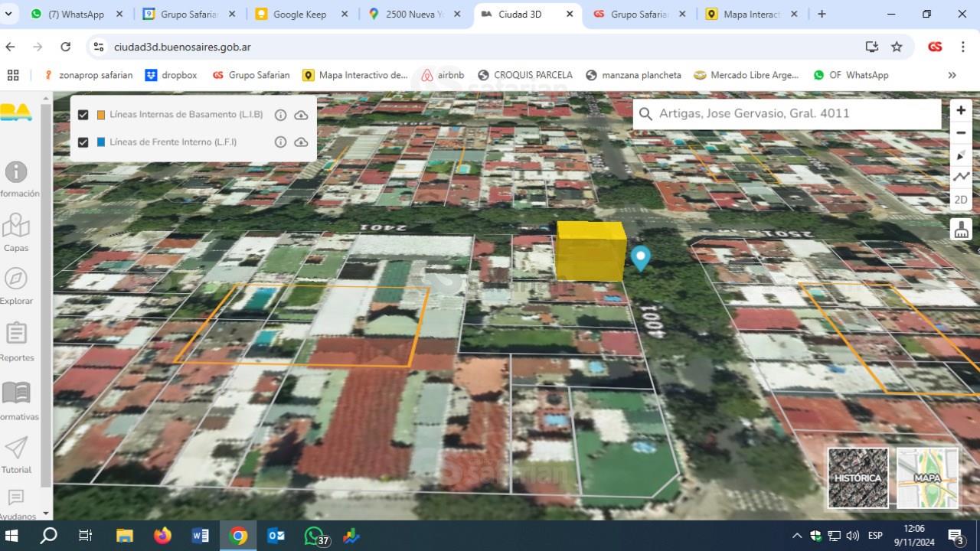Image resolution: width=980 pixels, height=551 pixels.
Task: Reset map orientation compass arrow
Action: tap(961, 155)
